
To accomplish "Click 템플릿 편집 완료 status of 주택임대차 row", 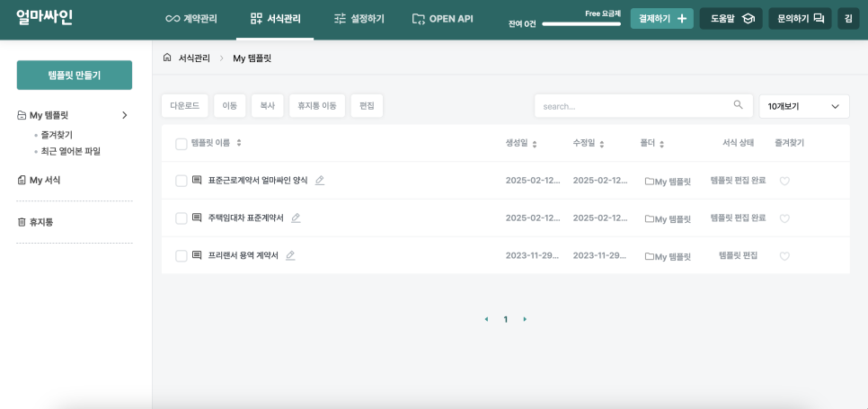I will coord(738,218).
